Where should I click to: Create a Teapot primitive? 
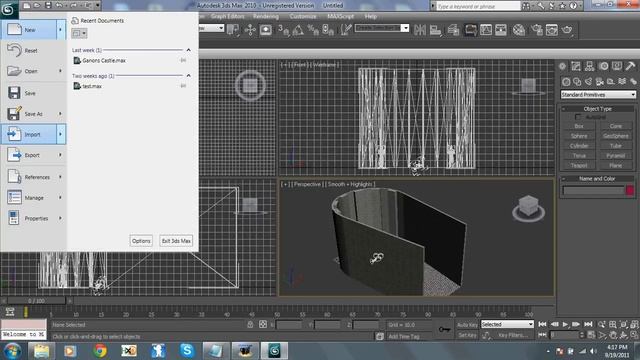coord(579,165)
